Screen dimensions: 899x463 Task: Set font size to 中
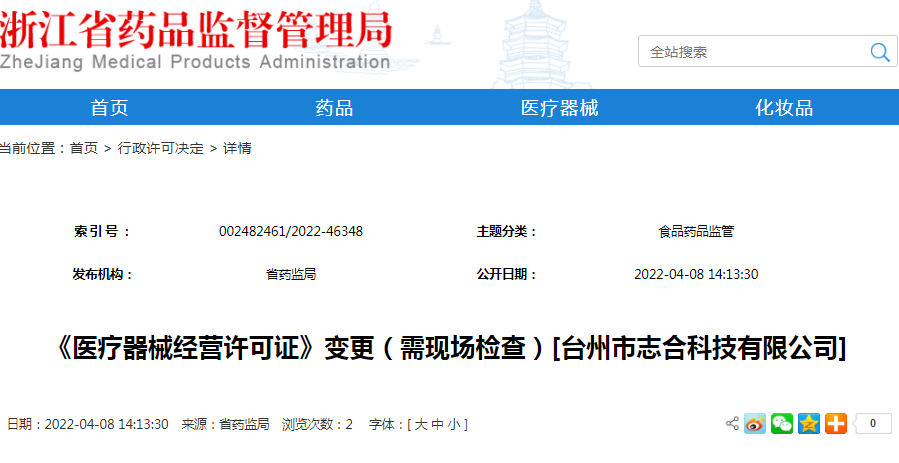click(x=437, y=425)
